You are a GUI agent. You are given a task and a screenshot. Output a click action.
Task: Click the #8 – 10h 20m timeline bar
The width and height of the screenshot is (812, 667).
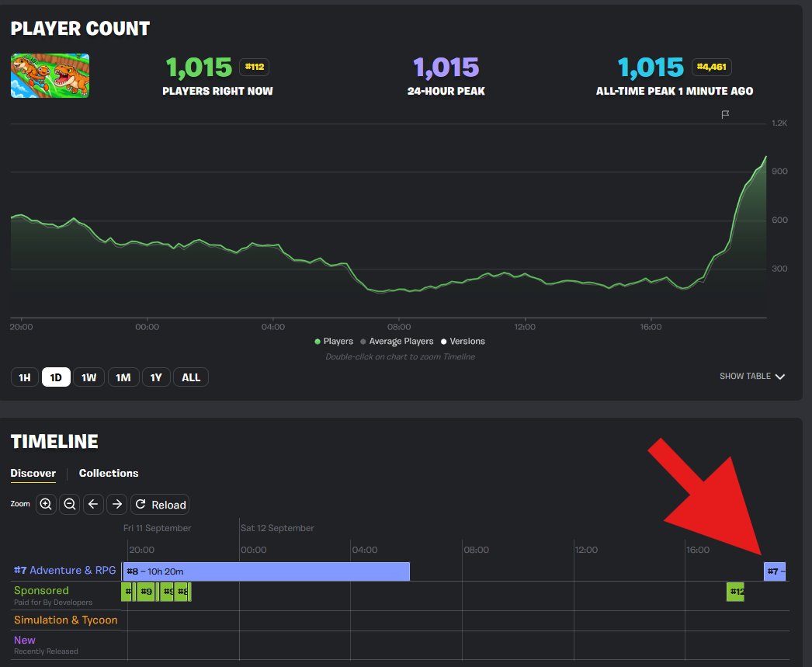click(266, 571)
